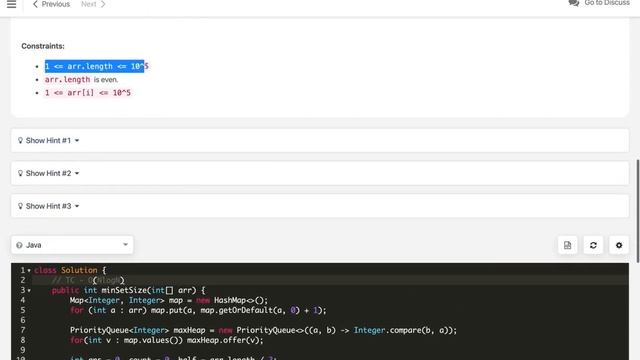This screenshot has width=640, height=360.
Task: Click the Next right chevron icon
Action: click(x=103, y=4)
